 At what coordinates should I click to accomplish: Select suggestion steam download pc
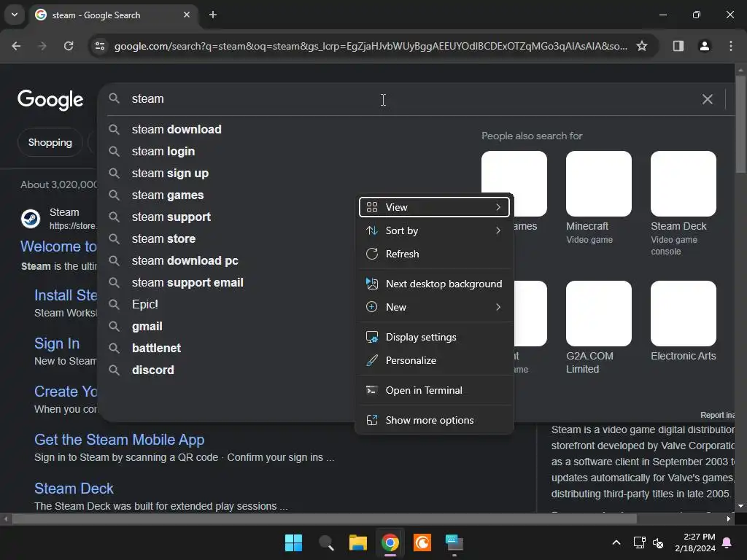coord(185,261)
